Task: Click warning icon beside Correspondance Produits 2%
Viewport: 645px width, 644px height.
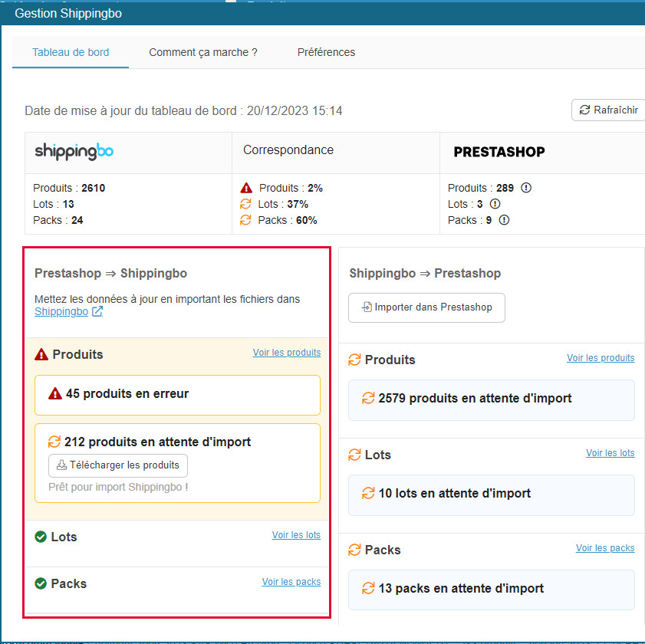Action: tap(246, 188)
